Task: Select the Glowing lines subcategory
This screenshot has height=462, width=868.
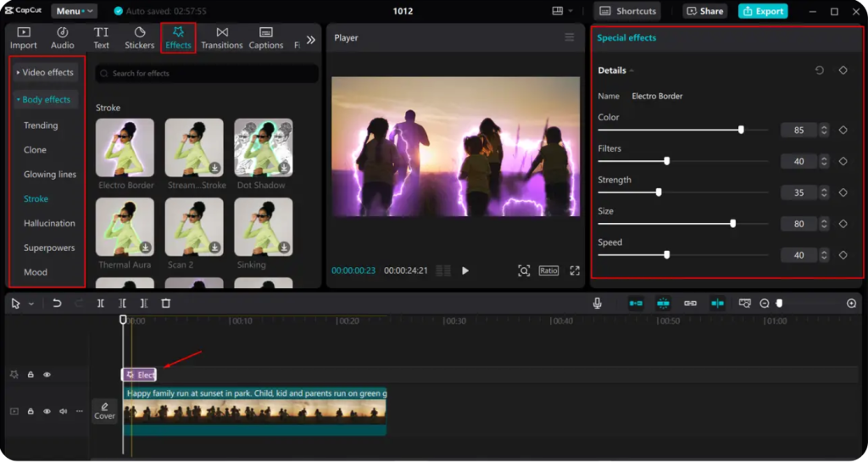Action: coord(50,175)
